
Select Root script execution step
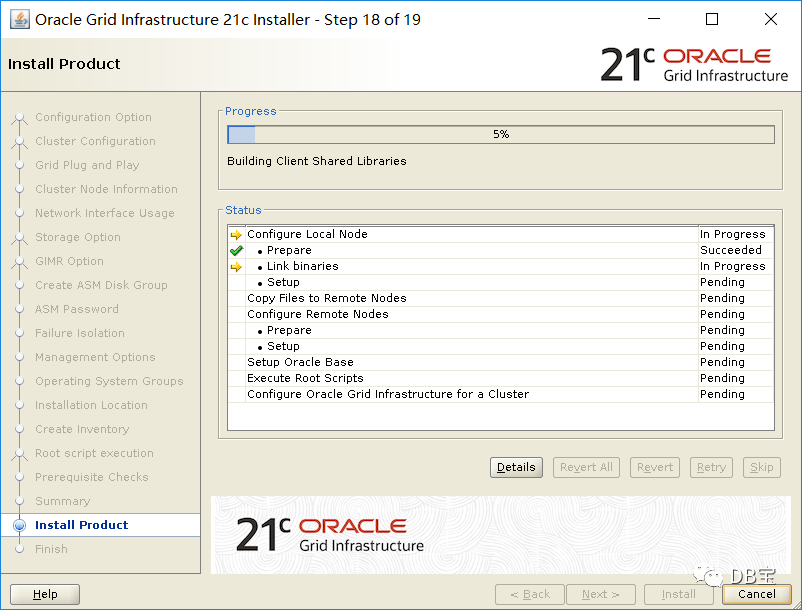pos(94,454)
